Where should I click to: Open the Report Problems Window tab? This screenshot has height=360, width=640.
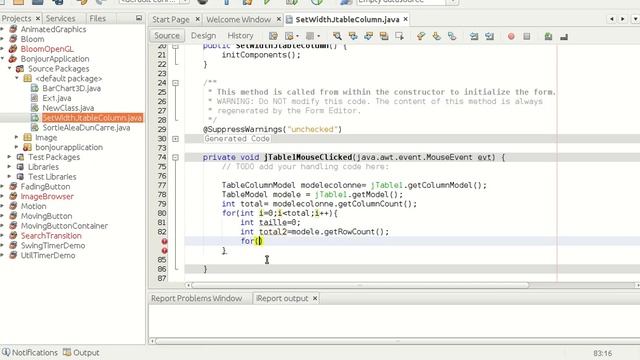point(196,298)
